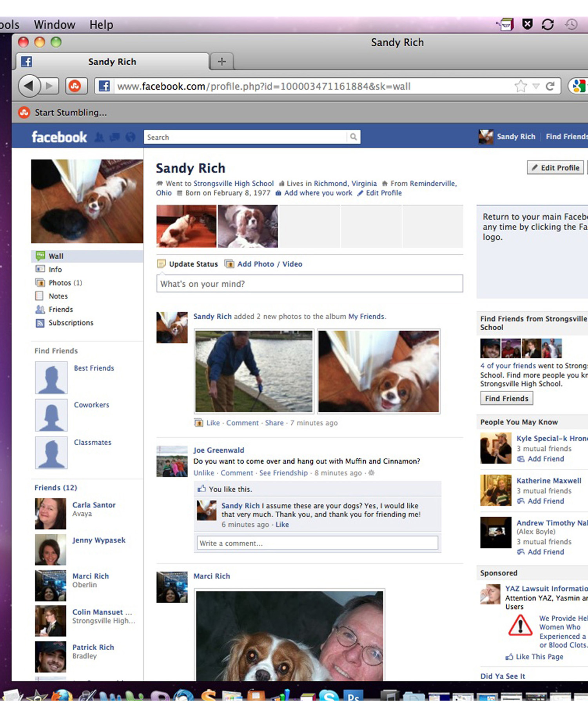This screenshot has height=706, width=588.
Task: Open the address bar history dropdown arrow
Action: [x=536, y=86]
